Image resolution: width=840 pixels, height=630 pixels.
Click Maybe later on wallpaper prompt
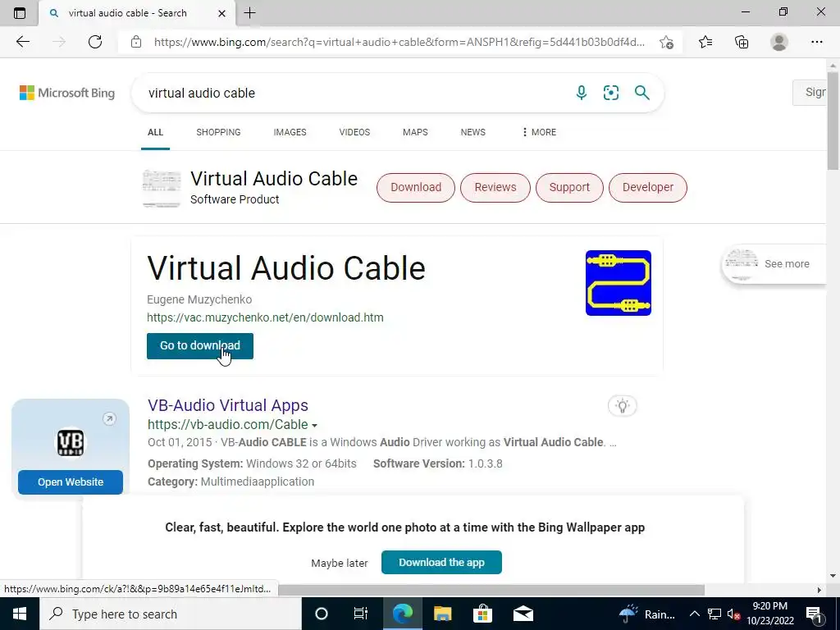(339, 563)
